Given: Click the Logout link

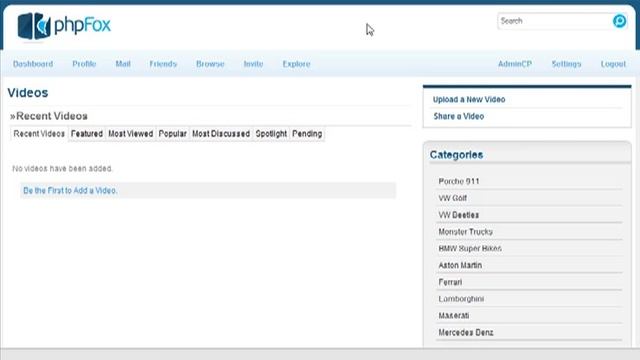Looking at the screenshot, I should coord(613,64).
